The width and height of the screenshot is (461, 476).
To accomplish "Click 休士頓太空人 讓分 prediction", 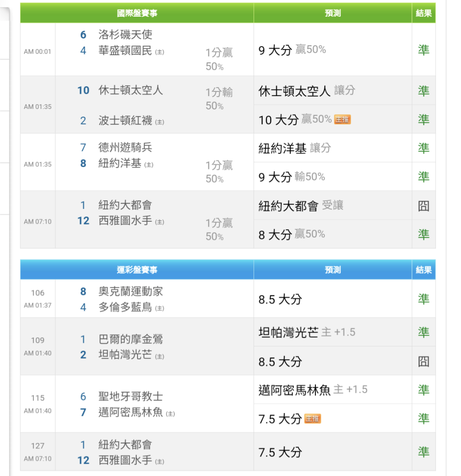I will 307,91.
